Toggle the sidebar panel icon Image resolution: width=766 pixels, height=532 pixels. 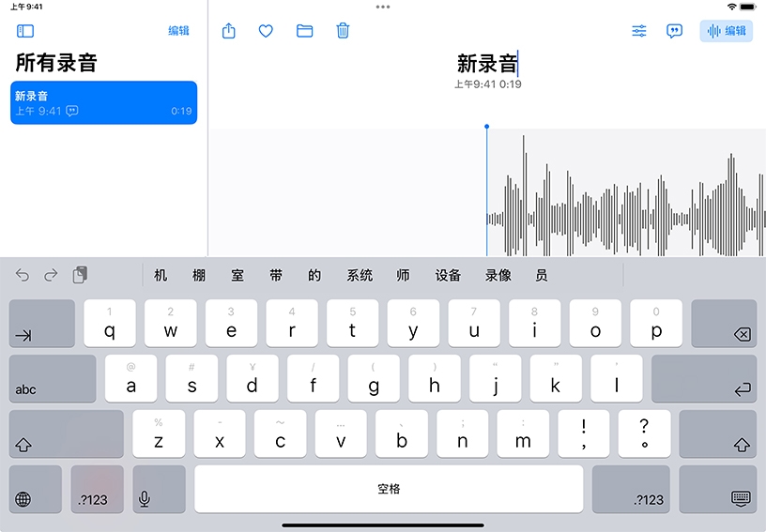[x=25, y=31]
